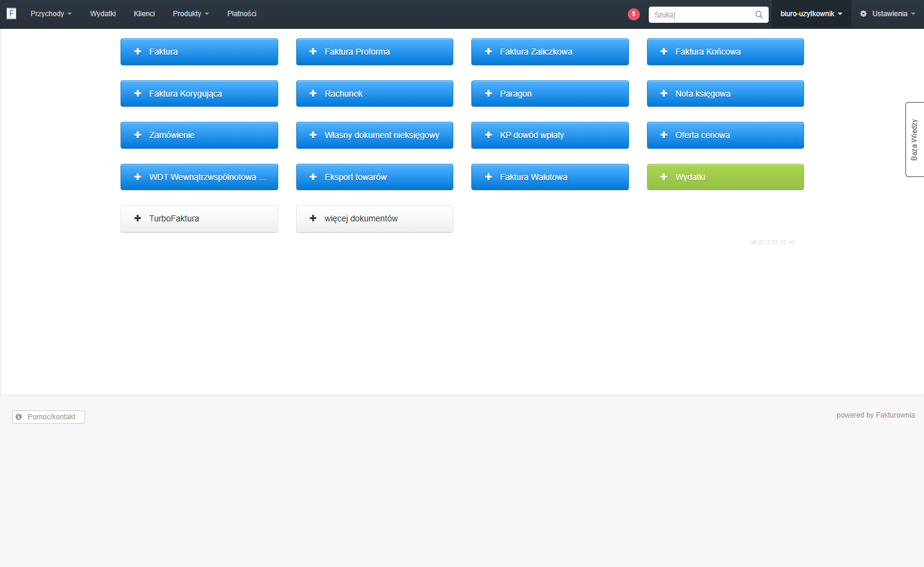Click the search magnifier icon
This screenshot has height=567, width=924.
click(759, 14)
